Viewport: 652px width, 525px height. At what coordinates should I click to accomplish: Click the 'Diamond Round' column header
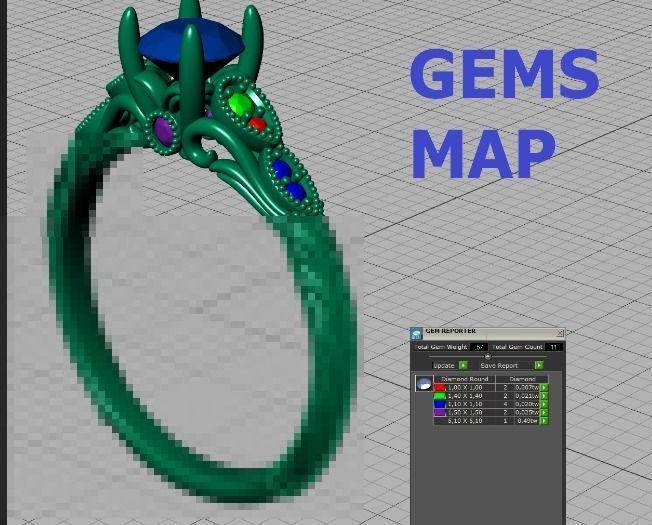464,380
